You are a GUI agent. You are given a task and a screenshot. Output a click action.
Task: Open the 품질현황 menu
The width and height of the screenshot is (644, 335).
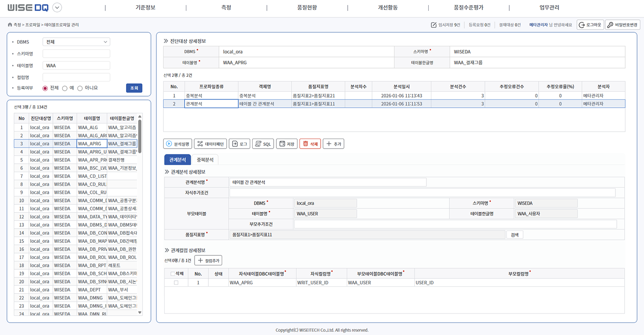coord(307,8)
